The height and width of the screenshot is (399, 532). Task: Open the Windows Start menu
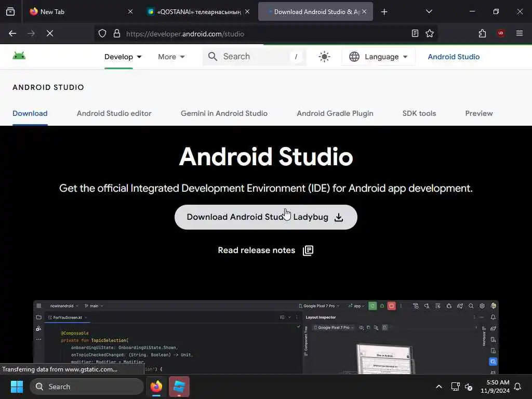[x=17, y=387]
